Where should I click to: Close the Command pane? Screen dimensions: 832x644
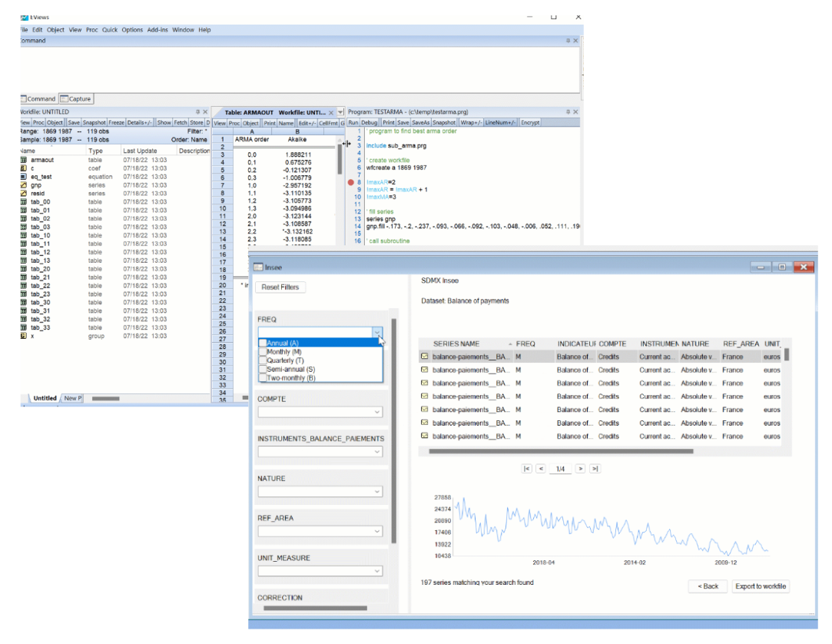tap(575, 41)
